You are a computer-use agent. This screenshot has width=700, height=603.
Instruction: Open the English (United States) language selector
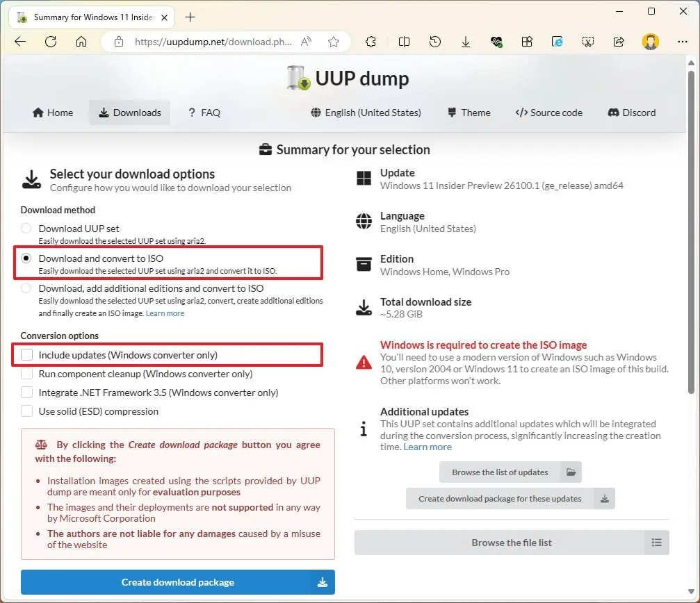pyautogui.click(x=365, y=113)
